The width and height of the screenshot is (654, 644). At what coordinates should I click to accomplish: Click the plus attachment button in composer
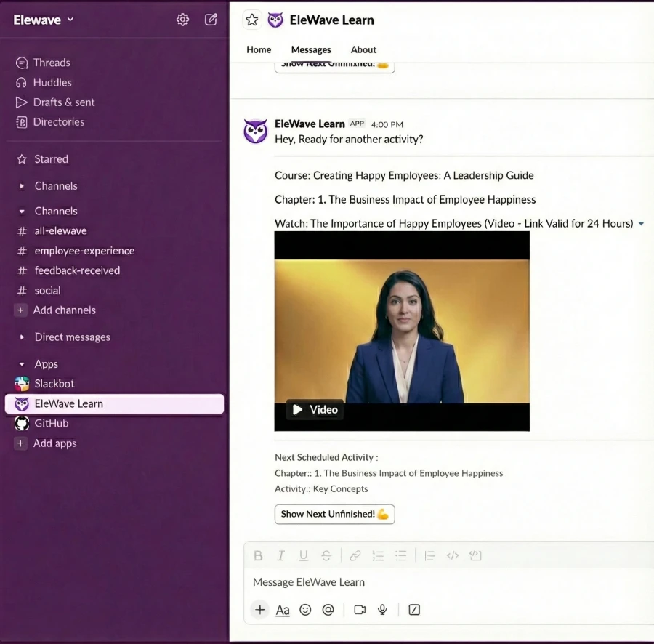point(259,610)
